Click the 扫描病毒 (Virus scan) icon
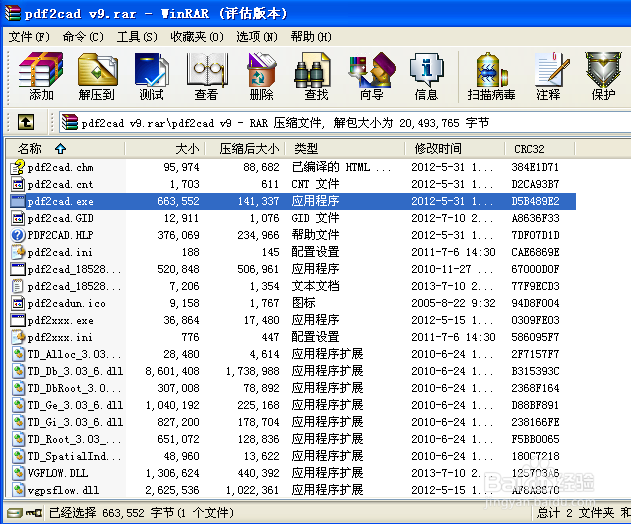 (491, 76)
